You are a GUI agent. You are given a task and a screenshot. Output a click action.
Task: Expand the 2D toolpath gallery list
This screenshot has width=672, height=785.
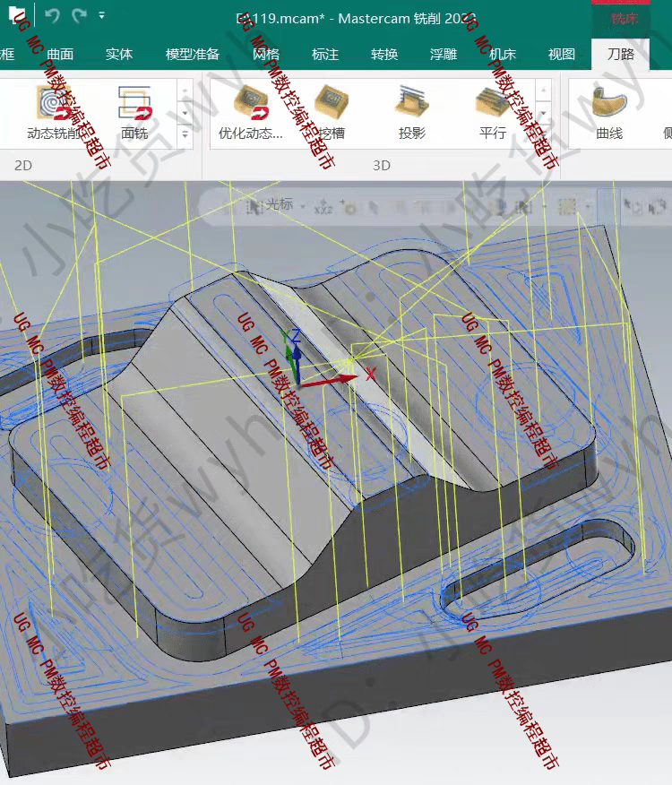(x=185, y=134)
